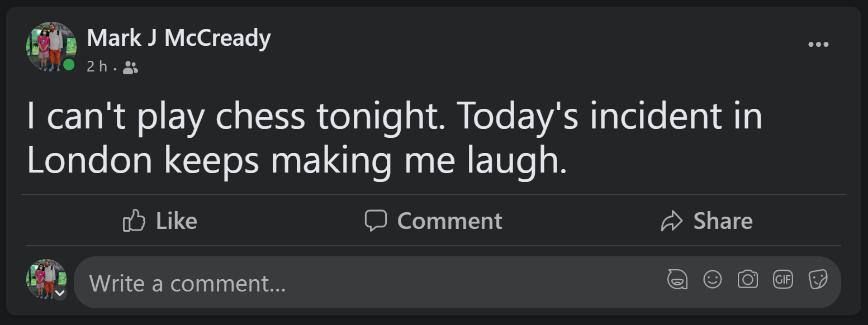Open Mark J McCready's profile name link
The image size is (868, 325).
(179, 39)
